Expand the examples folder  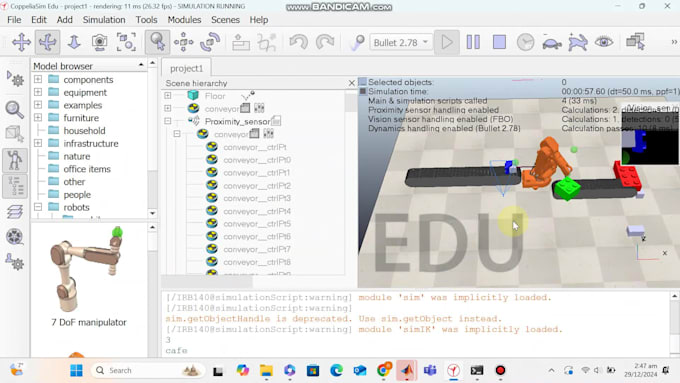38,105
